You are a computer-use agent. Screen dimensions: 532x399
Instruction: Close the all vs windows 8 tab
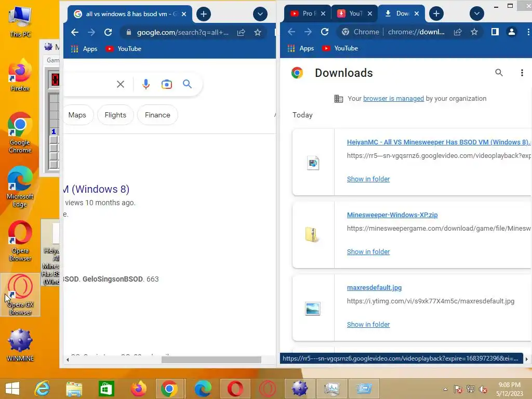[x=184, y=14]
